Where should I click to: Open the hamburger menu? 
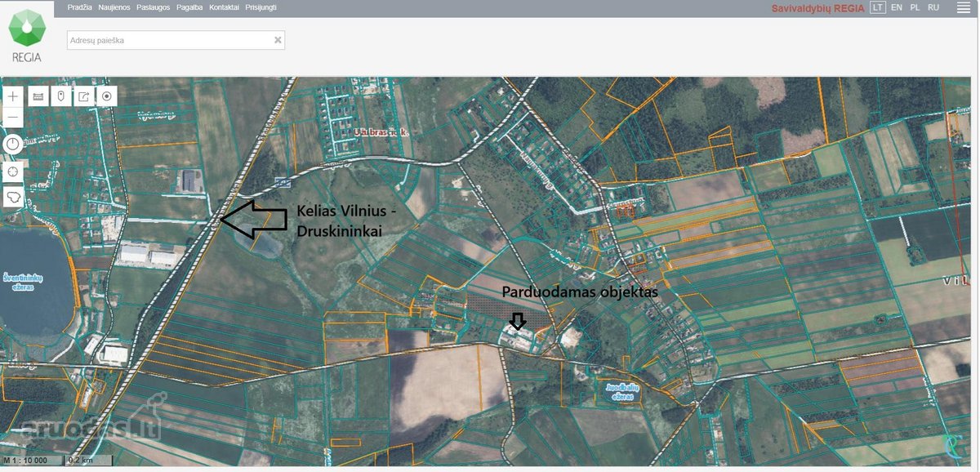coord(964,7)
